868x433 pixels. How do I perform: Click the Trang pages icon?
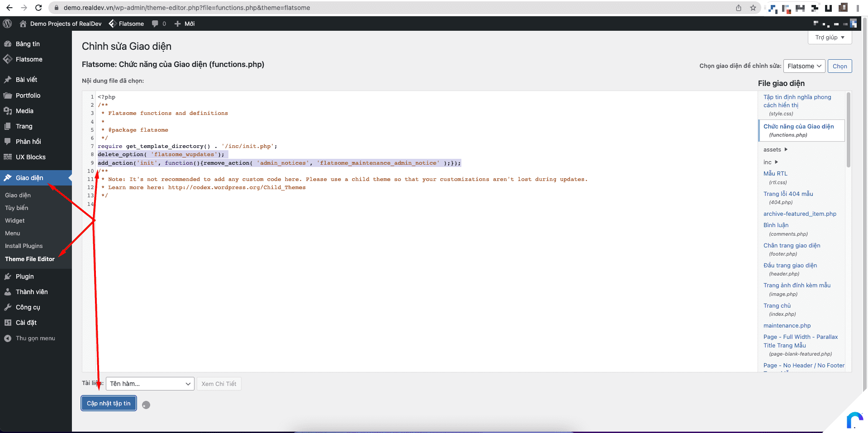pyautogui.click(x=8, y=126)
